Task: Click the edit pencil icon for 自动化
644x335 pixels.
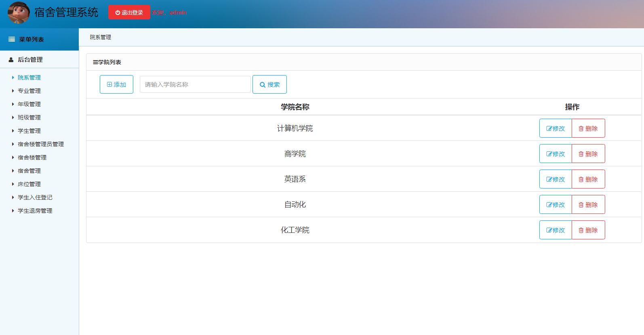Action: [x=549, y=205]
